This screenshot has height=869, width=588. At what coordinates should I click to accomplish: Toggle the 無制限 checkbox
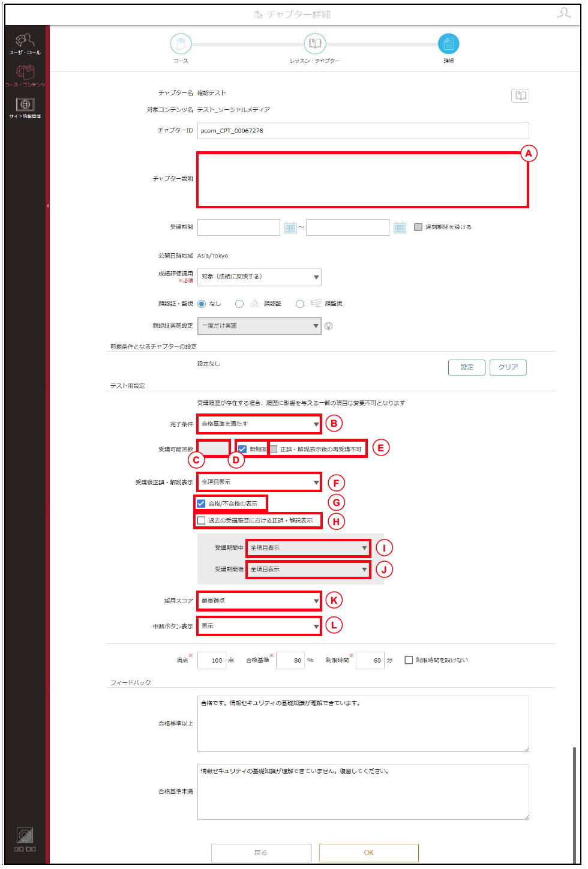(x=242, y=449)
